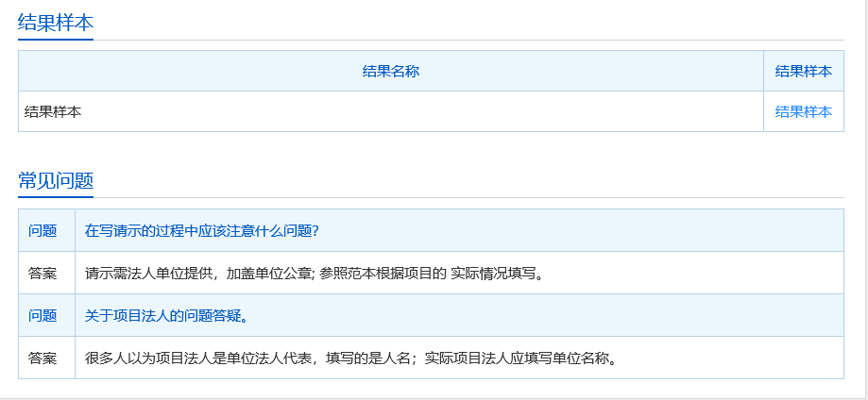The height and width of the screenshot is (400, 868).
Task: Click the 答案 label beside the 很多人以为 answer
Action: pyautogui.click(x=43, y=358)
